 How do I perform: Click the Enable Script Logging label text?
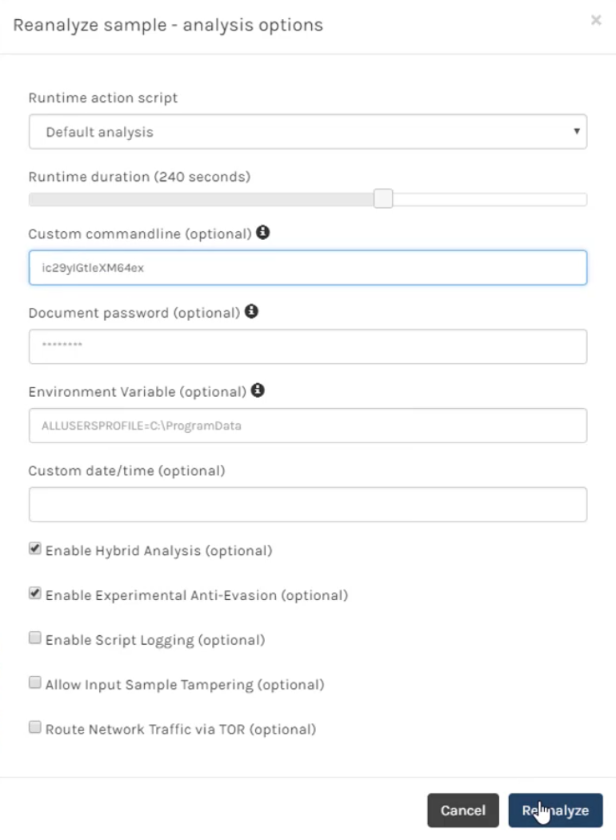coord(155,640)
